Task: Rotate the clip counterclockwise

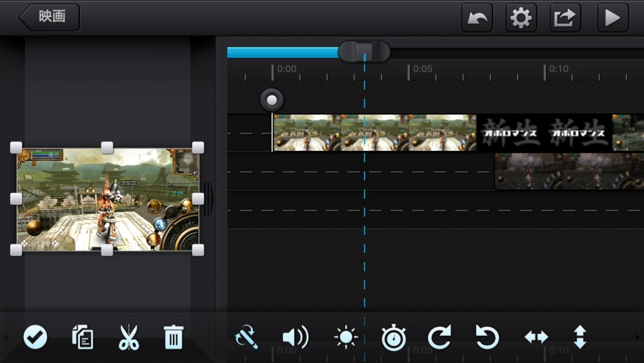Action: click(487, 337)
